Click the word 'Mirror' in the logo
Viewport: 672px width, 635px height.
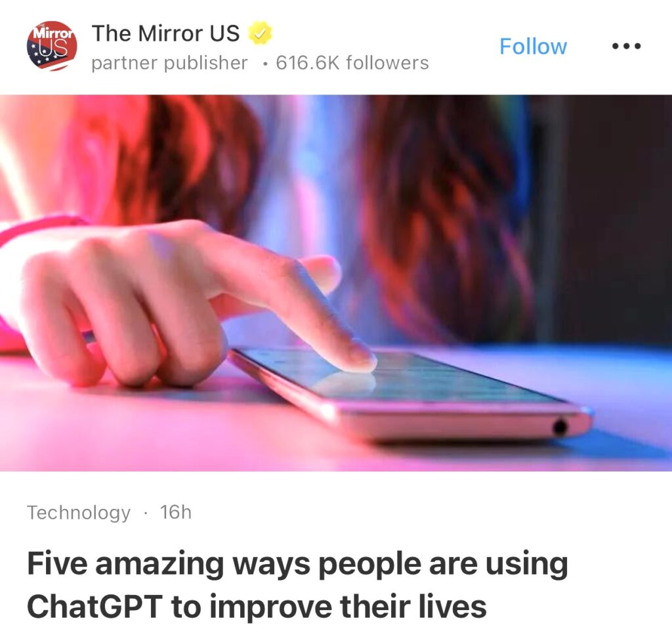53,33
